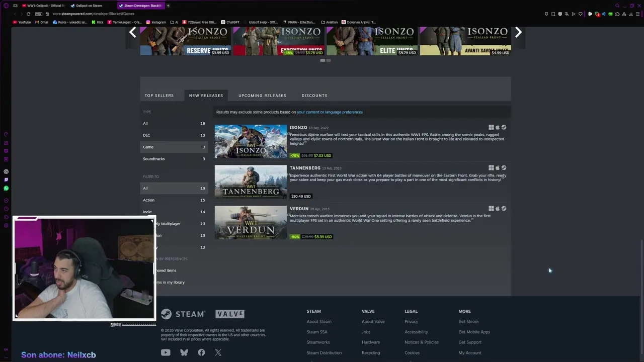Switch to Top Sellers tab
This screenshot has width=644, height=362.
pyautogui.click(x=159, y=96)
